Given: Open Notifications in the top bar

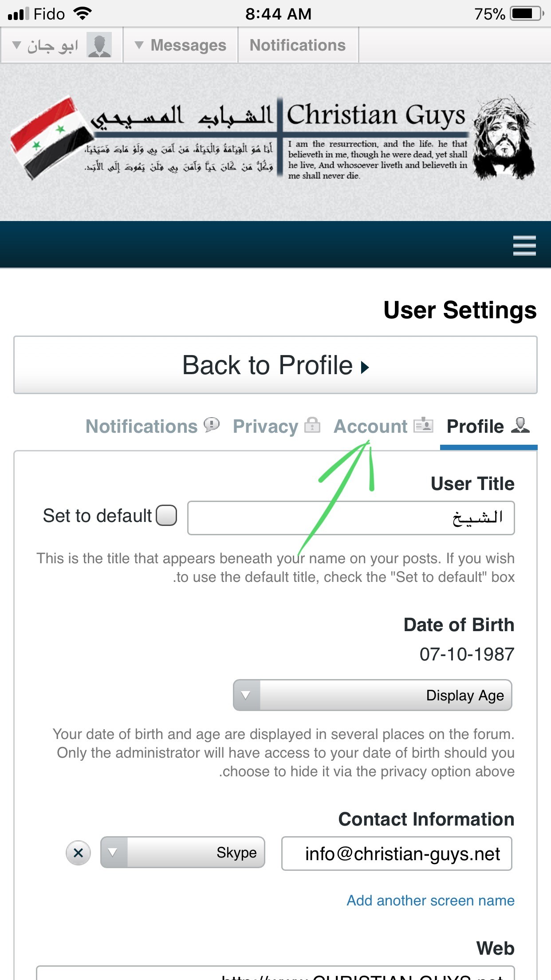Looking at the screenshot, I should click(298, 45).
